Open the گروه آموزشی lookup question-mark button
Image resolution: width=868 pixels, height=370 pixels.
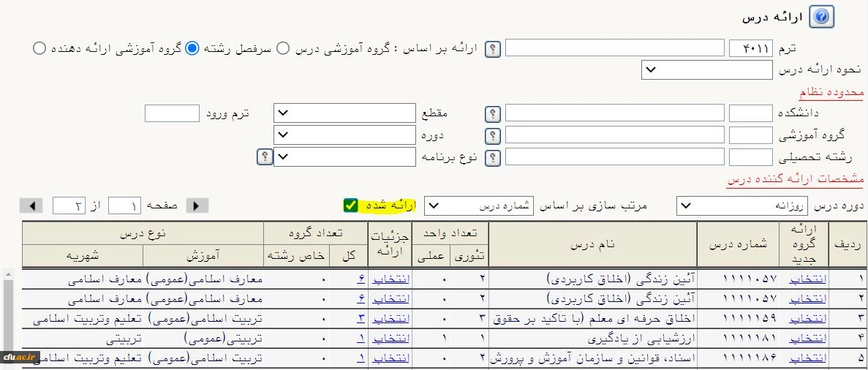click(494, 136)
